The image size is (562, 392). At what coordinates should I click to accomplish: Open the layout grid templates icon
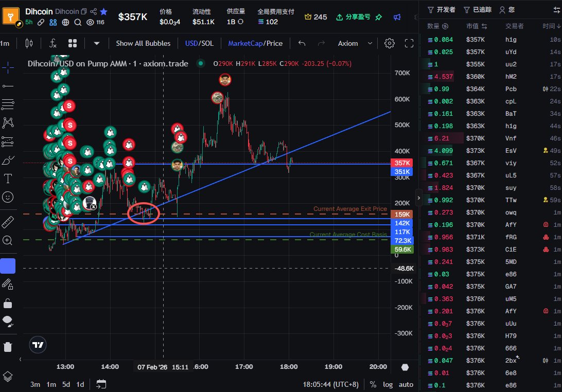(x=73, y=43)
